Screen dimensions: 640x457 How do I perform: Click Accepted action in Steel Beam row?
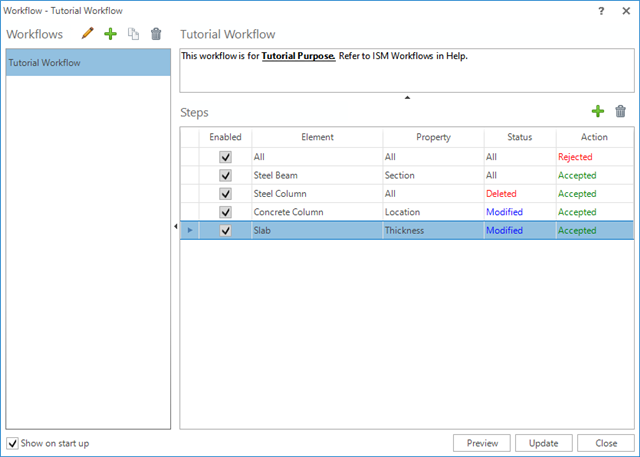pos(595,175)
